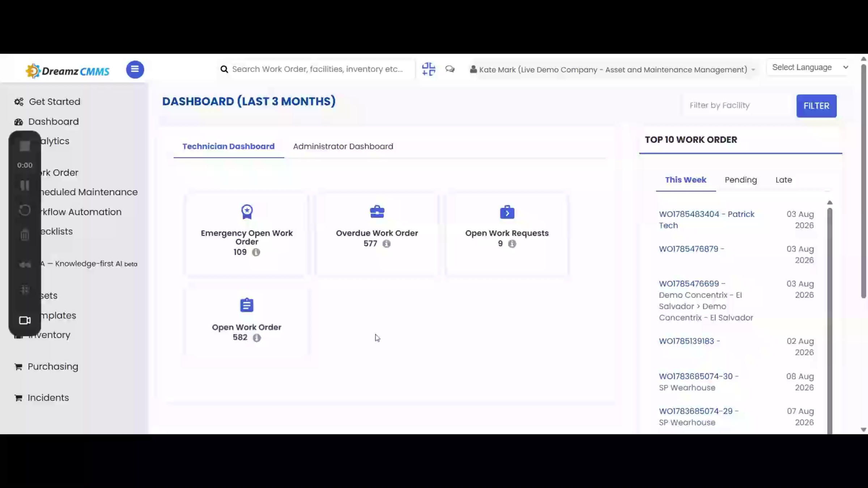Click the page scrollbar down arrow
The height and width of the screenshot is (488, 868).
tap(864, 430)
